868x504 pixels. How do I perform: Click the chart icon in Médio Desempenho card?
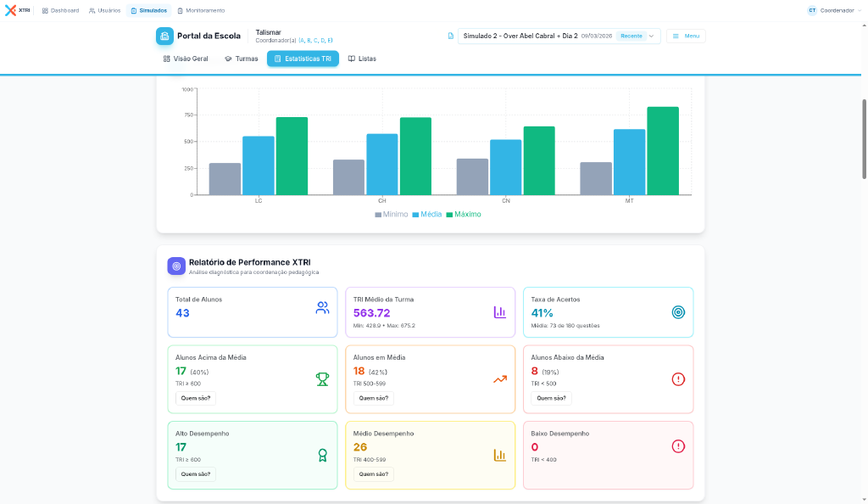(x=500, y=456)
